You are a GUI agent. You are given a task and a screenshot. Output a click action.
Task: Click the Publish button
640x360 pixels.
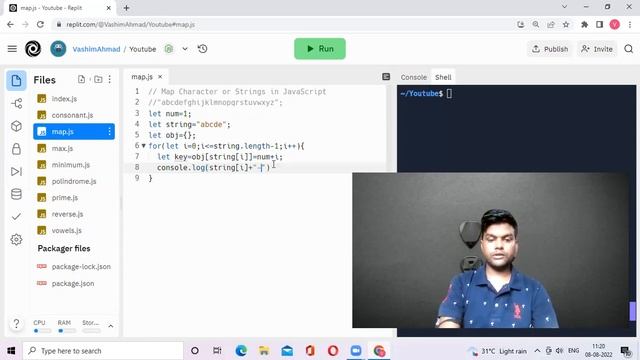click(x=550, y=49)
